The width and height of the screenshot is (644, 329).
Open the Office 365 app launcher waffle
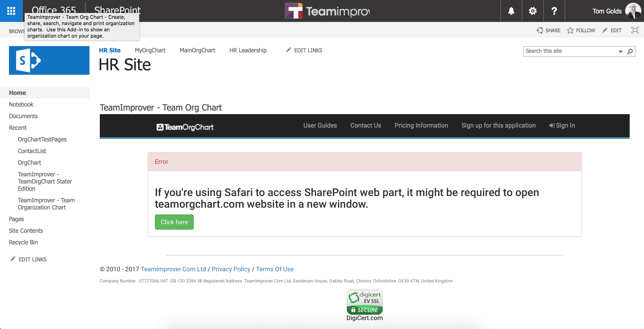tap(11, 11)
